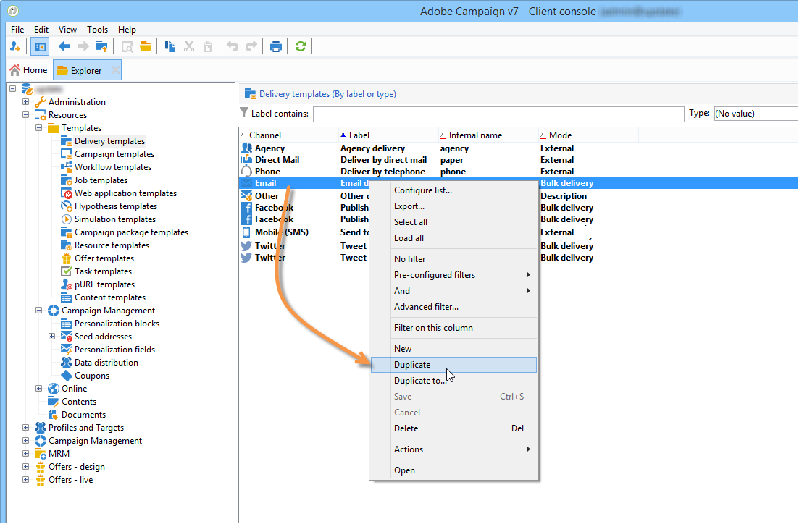Collapse the Campaign Management subfolder under Resources
This screenshot has height=532, width=807.
(x=39, y=311)
